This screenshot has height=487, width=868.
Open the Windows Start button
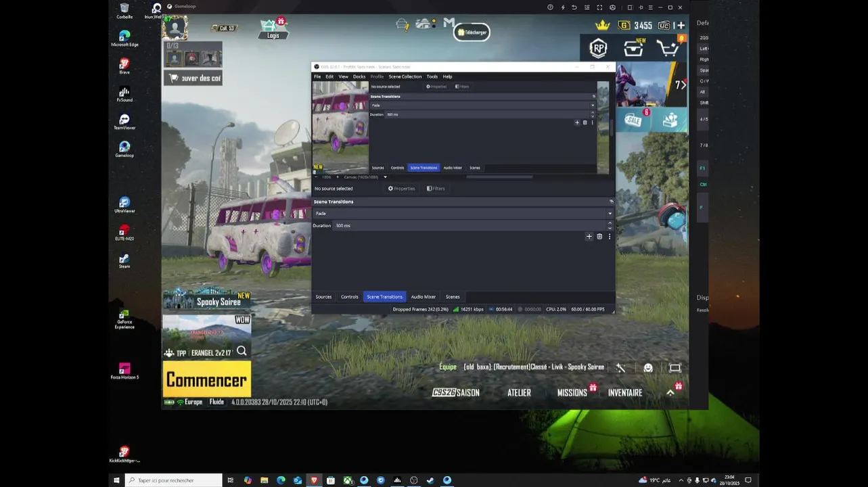pyautogui.click(x=116, y=480)
